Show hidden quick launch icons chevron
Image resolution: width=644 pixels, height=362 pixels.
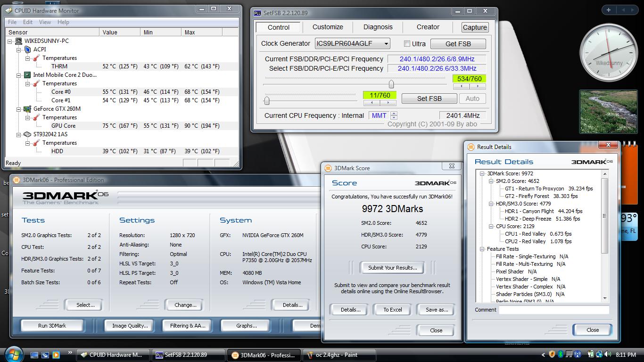pyautogui.click(x=70, y=352)
